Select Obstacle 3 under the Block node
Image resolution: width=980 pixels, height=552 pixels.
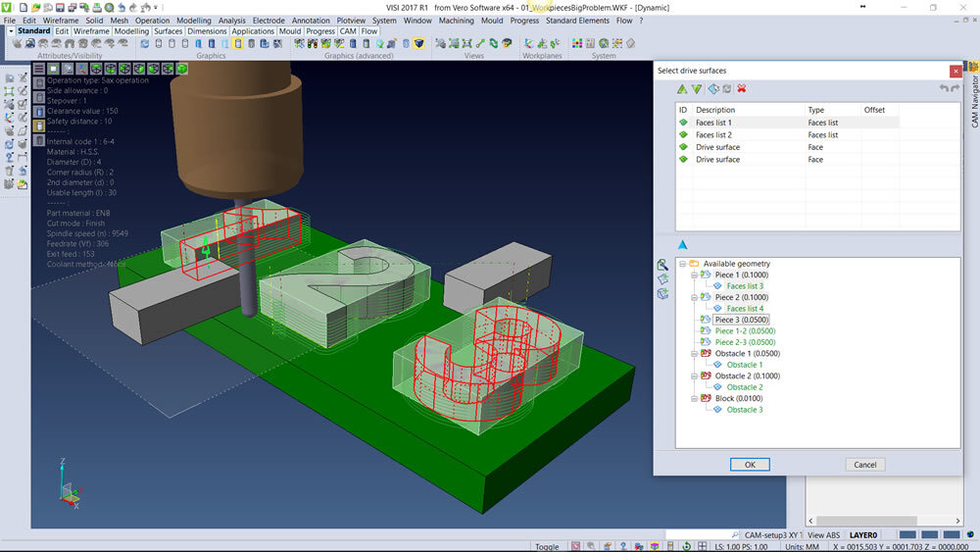click(745, 410)
